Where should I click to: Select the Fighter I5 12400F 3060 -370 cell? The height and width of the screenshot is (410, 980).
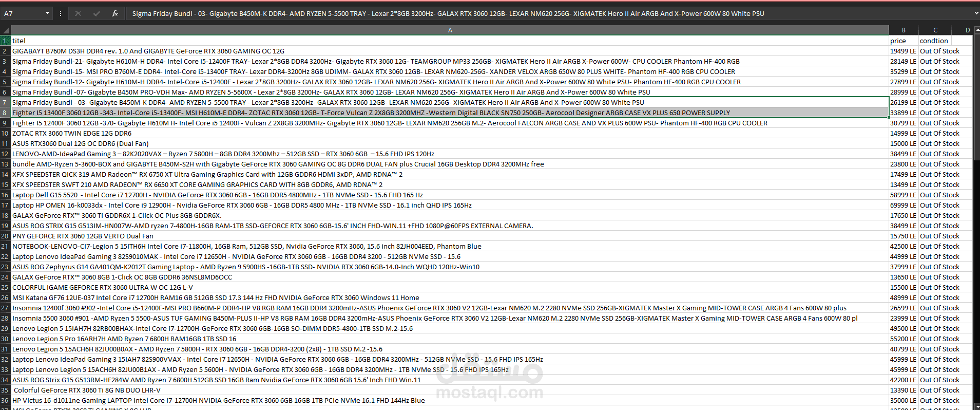coord(450,123)
